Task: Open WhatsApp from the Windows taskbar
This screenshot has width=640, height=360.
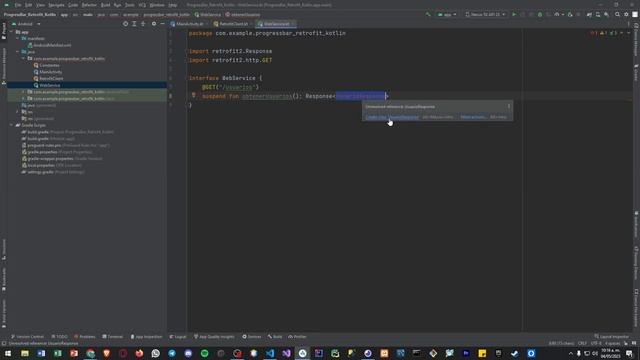Action: click(x=156, y=353)
